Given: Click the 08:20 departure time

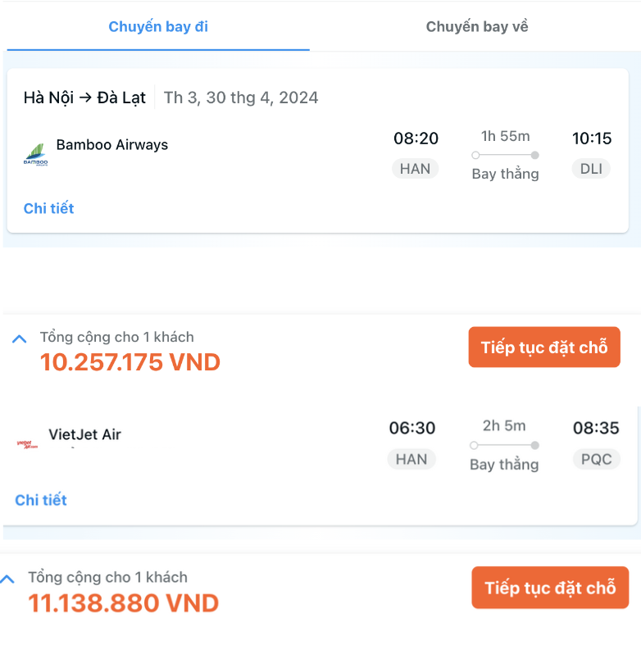Looking at the screenshot, I should [416, 138].
